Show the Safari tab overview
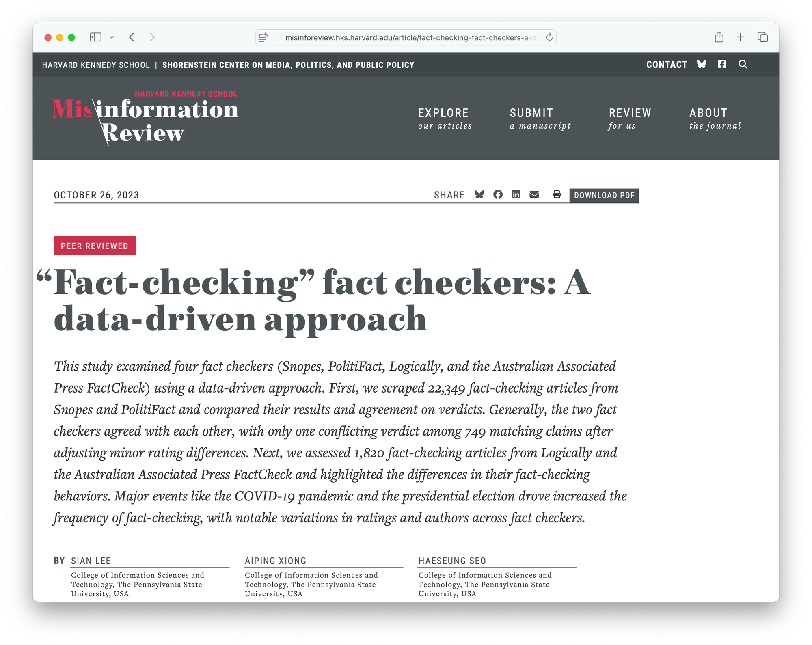 (762, 37)
